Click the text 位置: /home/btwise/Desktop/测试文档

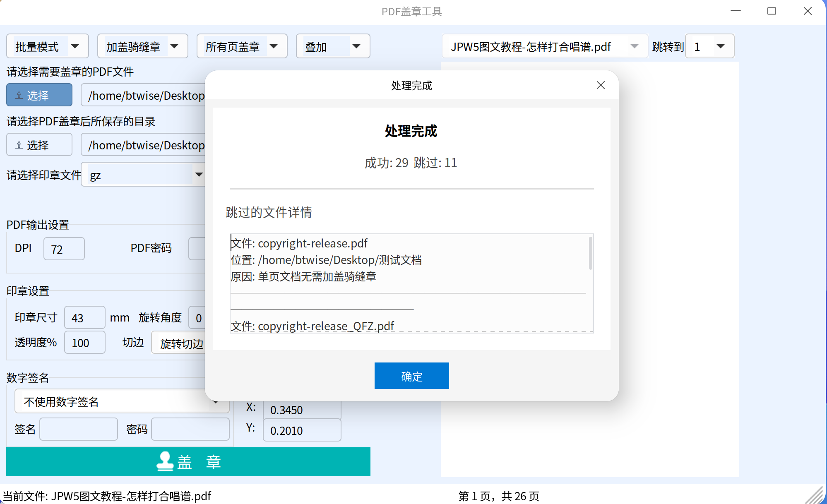[326, 260]
